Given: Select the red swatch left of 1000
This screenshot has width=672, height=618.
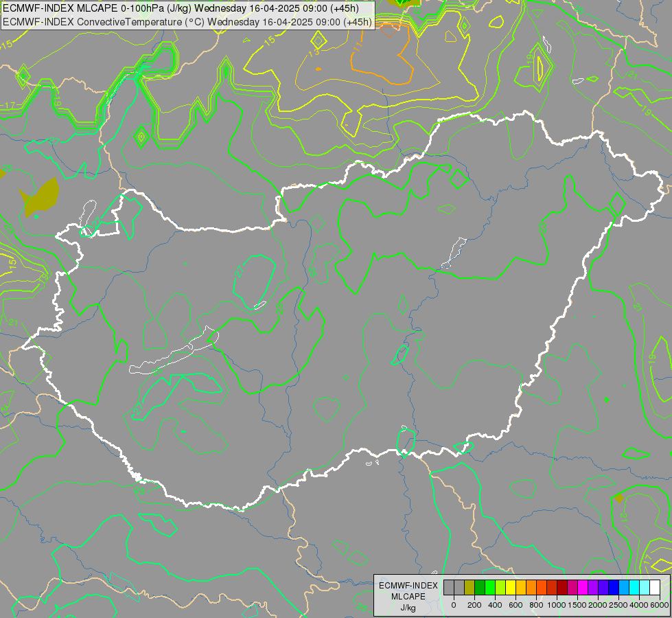Looking at the screenshot, I should (x=552, y=588).
